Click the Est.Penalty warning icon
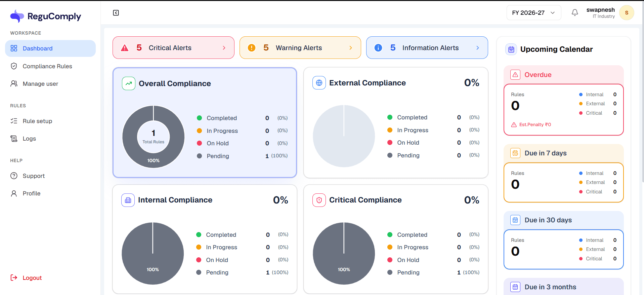Screen dimensions: 644x295 (514, 125)
